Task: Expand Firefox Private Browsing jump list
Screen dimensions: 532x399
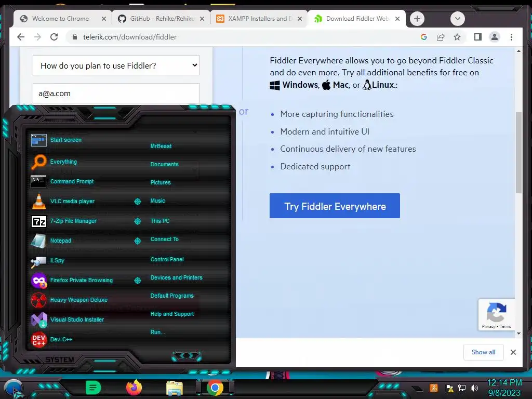Action: 137,281
